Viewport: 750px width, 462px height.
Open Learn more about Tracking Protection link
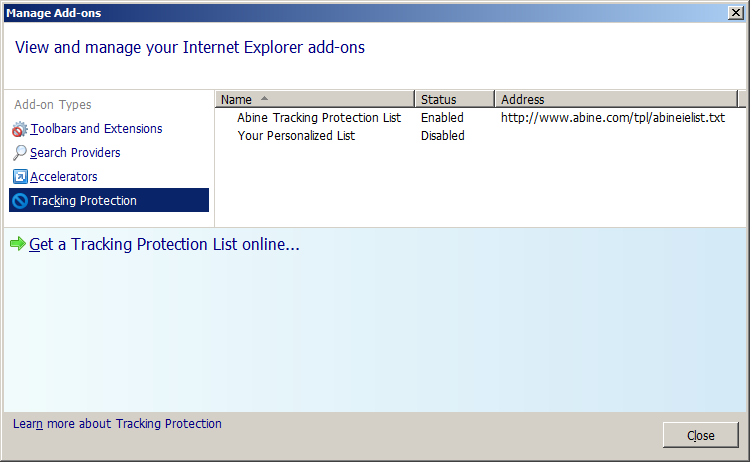point(117,424)
